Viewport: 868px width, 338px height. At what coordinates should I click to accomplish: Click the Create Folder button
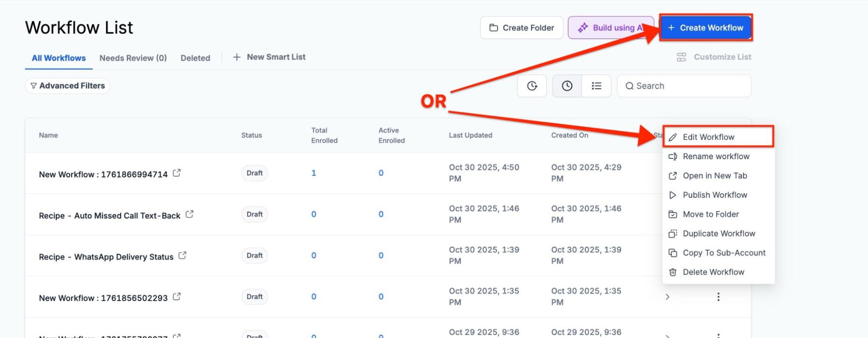(x=521, y=28)
